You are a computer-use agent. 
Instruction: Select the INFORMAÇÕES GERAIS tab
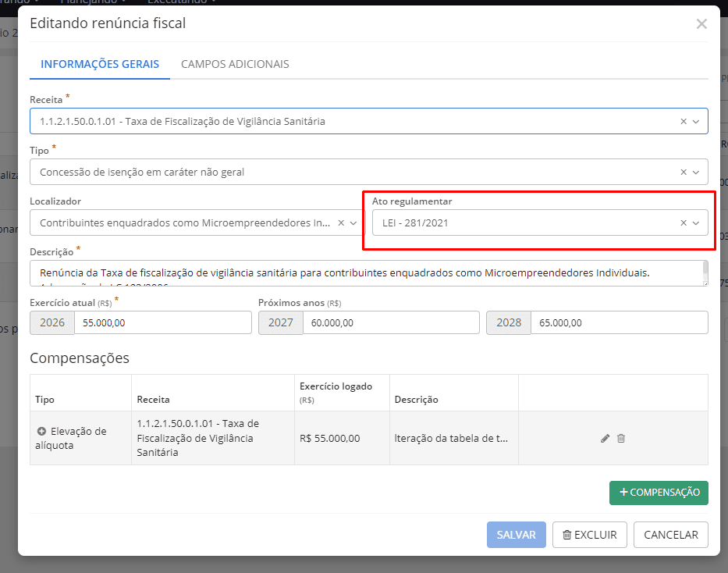(99, 64)
